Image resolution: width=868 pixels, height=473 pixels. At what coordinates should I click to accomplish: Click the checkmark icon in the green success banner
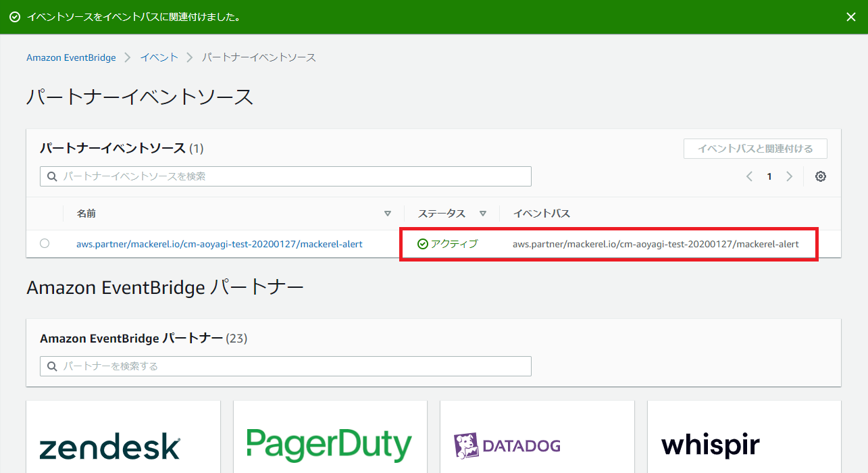(15, 15)
